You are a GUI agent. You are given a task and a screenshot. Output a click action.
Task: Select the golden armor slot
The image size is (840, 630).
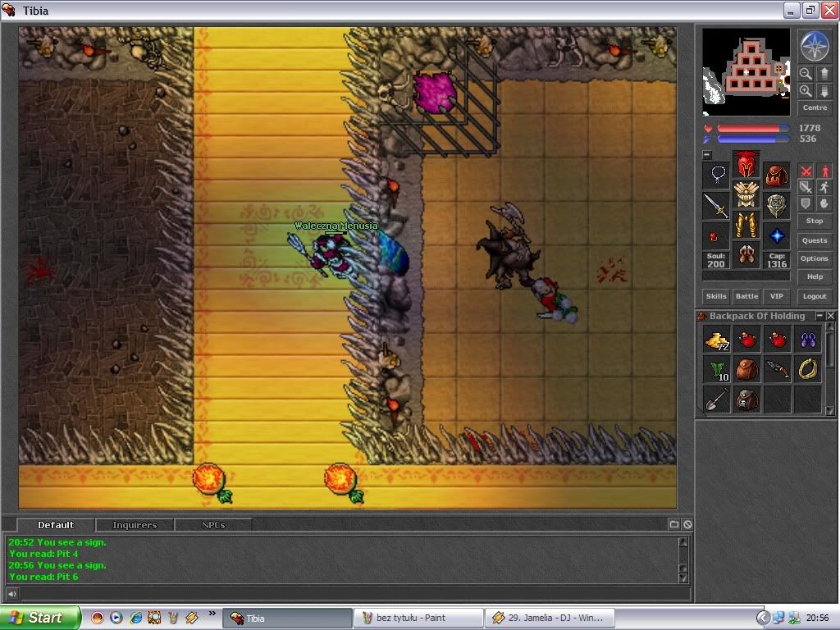[x=746, y=194]
